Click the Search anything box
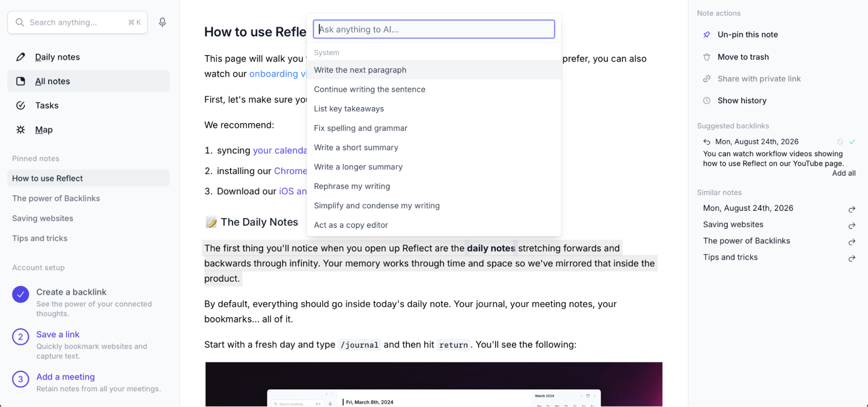 pos(78,22)
